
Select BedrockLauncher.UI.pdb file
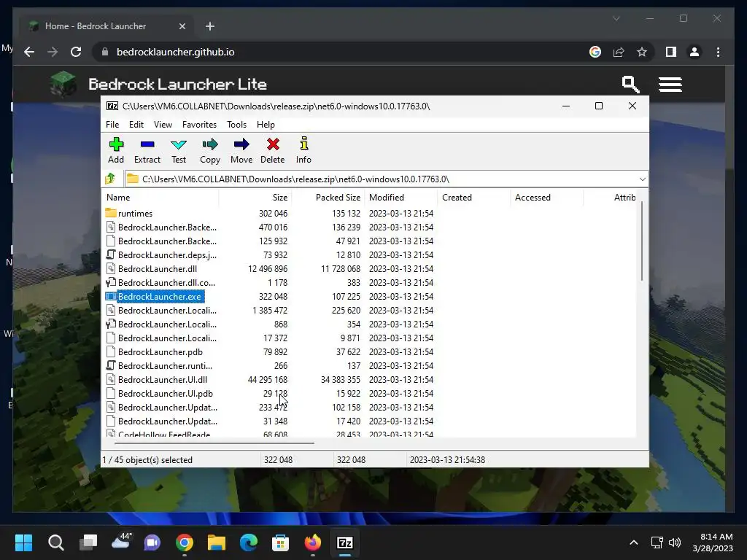click(166, 393)
